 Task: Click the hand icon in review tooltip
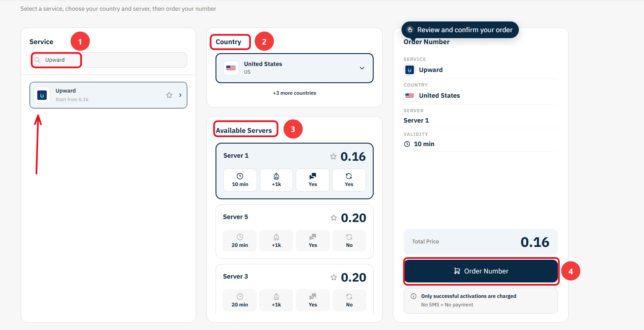[410, 30]
